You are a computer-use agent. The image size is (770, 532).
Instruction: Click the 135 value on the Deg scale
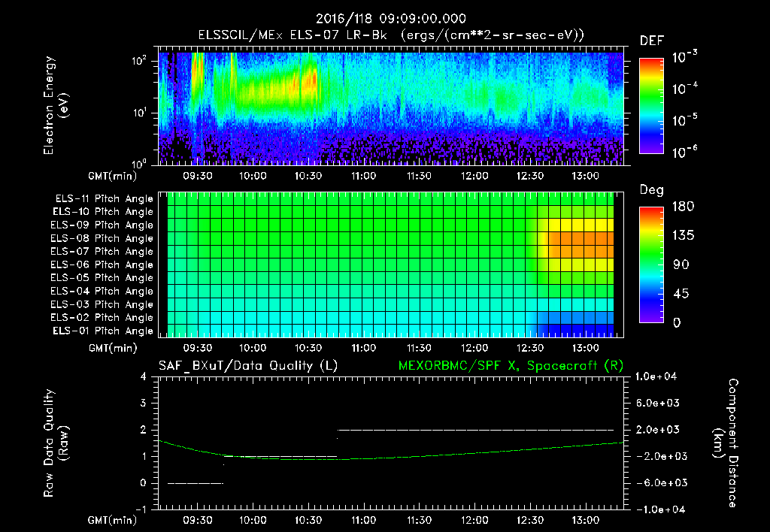point(683,236)
